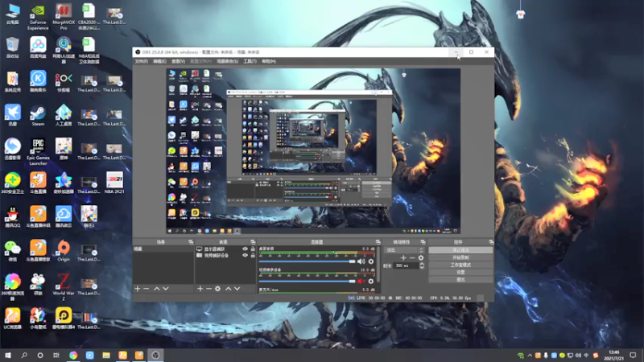644x362 pixels.
Task: Open the MorphVOX Pro desktop icon
Action: click(64, 17)
